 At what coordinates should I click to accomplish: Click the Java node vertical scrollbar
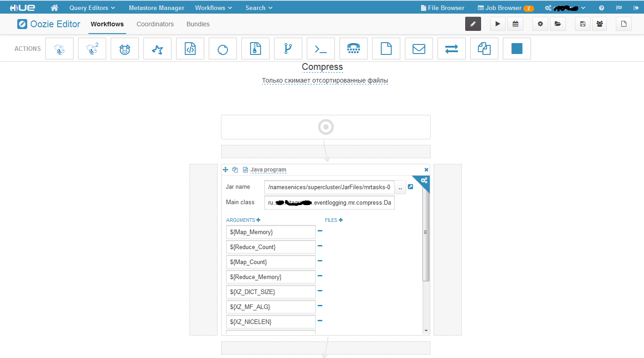coord(426,232)
